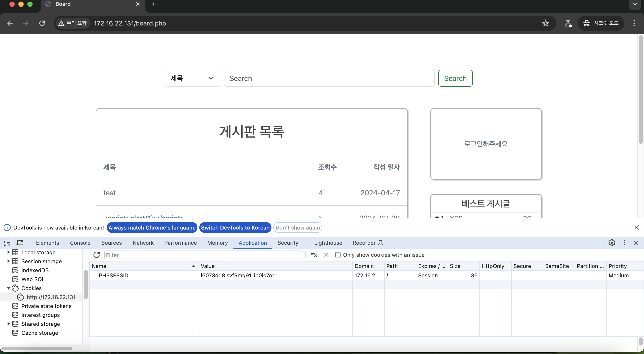
Task: Switch to the Performance tab
Action: click(x=180, y=243)
